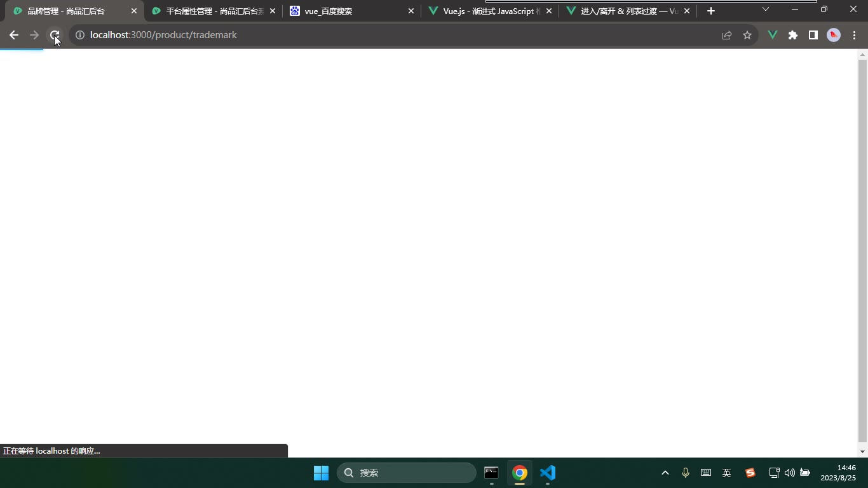
Task: View site information for localhost
Action: pos(80,35)
